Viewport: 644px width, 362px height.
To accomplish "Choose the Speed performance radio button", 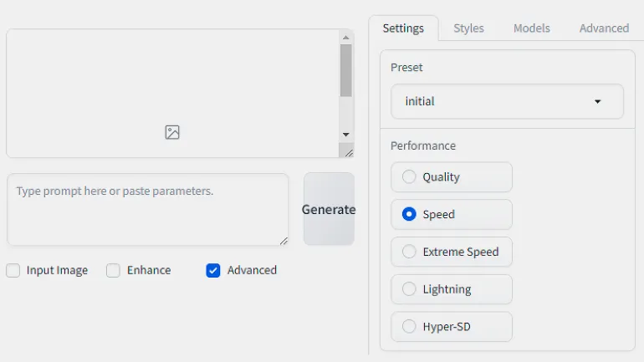I will 409,214.
